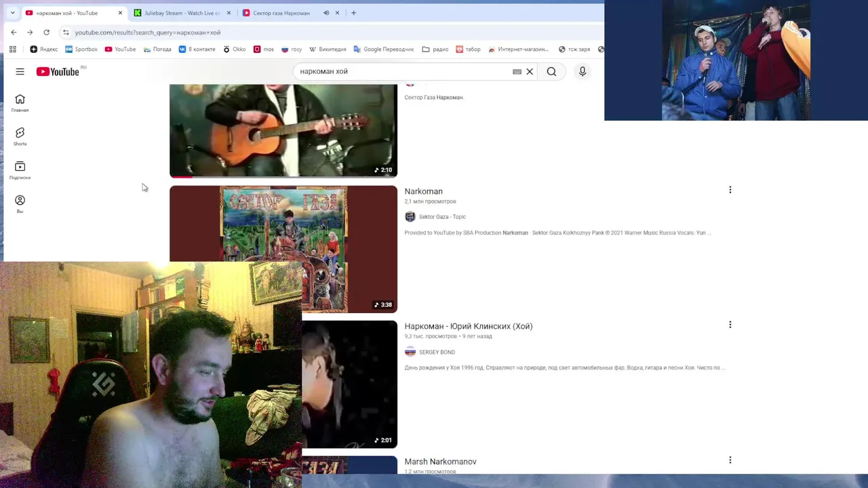Open the on-screen keyboard icon in search box

(x=517, y=71)
